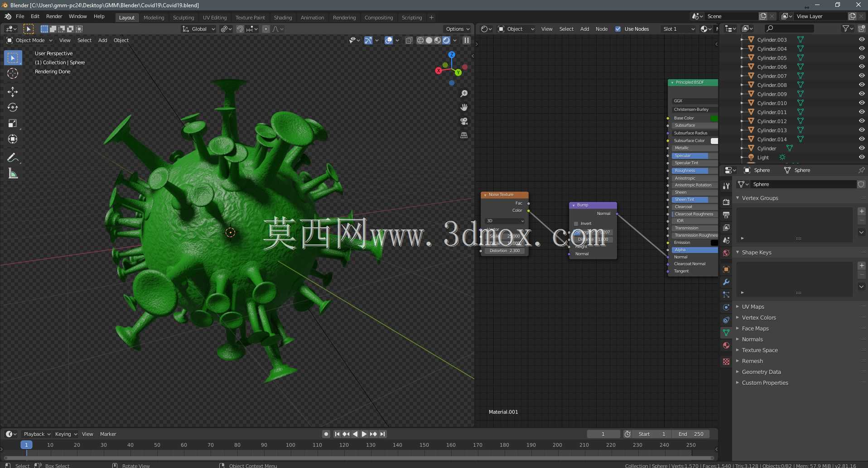This screenshot has height=468, width=868.
Task: Toggle snapping magnet button
Action: pos(240,29)
